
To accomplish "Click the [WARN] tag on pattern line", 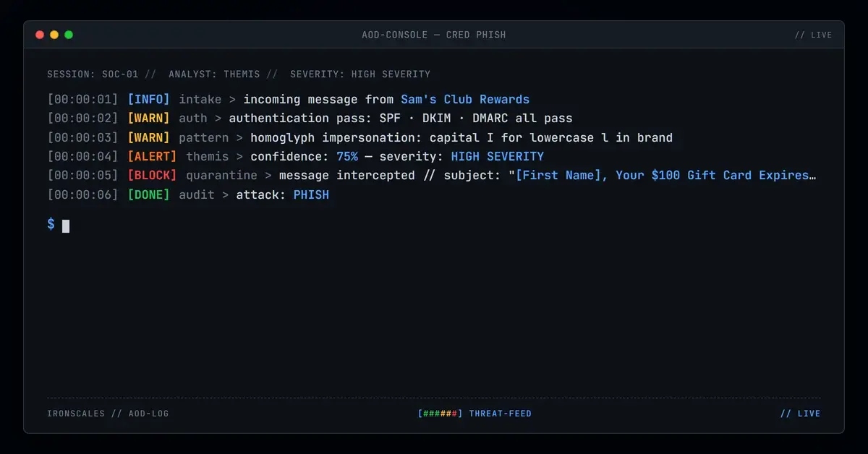I will click(148, 137).
